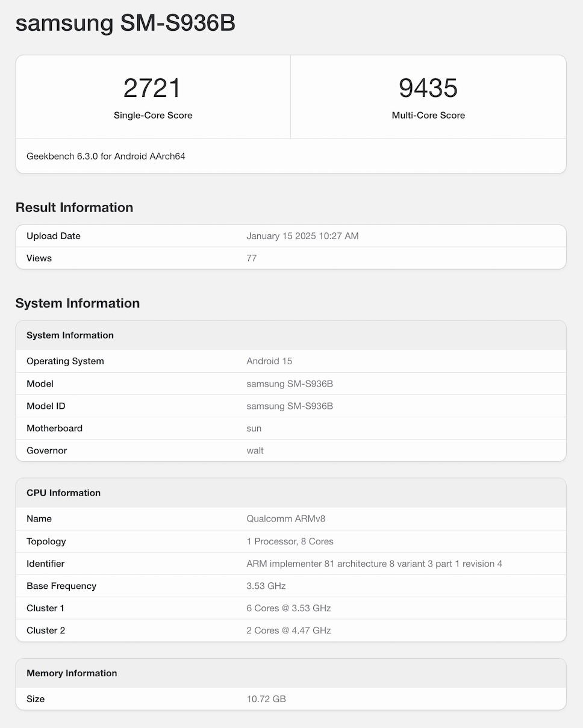
Task: Click the Motherboard value sun
Action: tap(254, 428)
